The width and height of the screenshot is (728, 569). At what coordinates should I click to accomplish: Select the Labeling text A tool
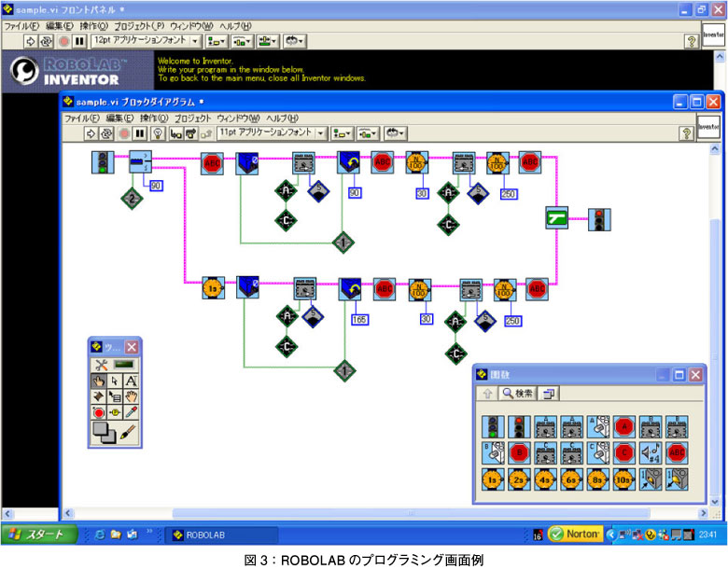[131, 382]
